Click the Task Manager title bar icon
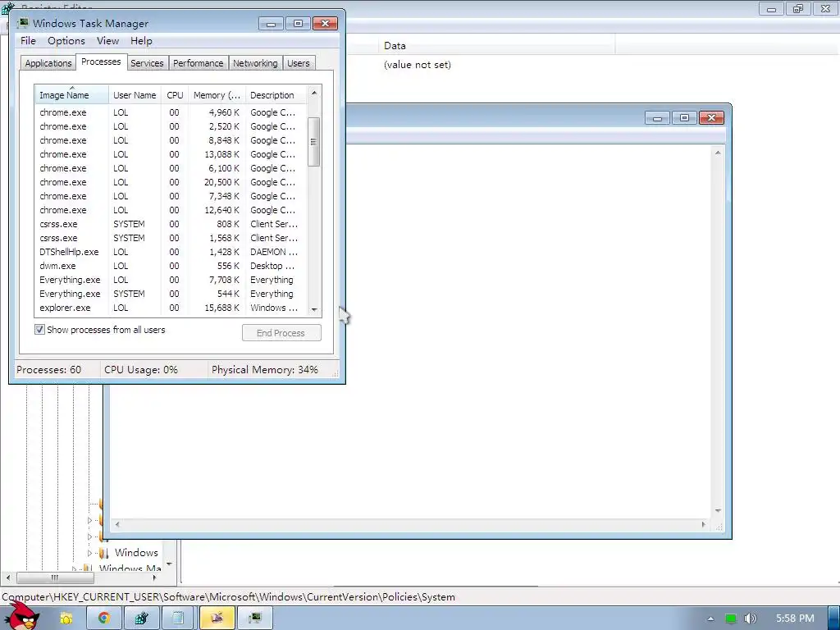This screenshot has width=840, height=630. [x=23, y=23]
